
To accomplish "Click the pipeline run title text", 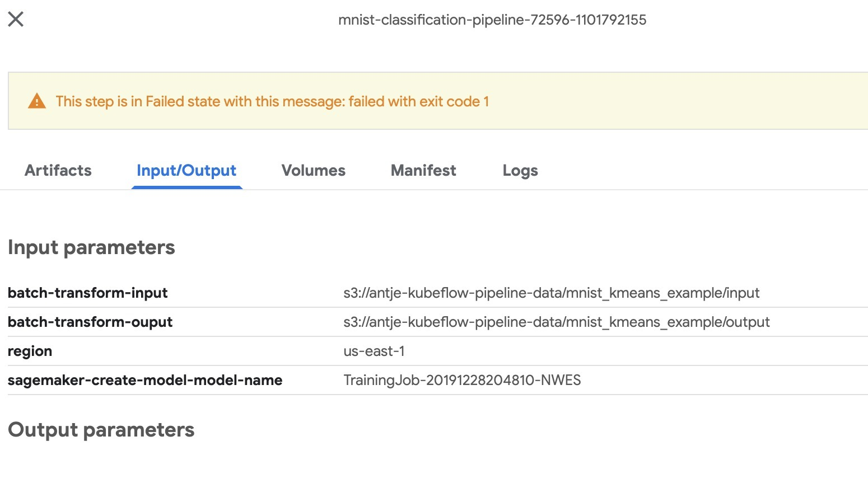I will pos(493,20).
